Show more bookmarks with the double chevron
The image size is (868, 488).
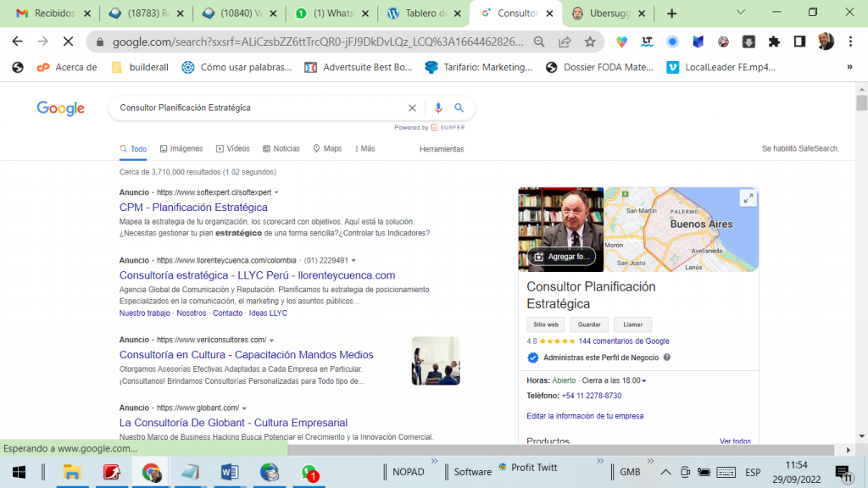click(849, 67)
